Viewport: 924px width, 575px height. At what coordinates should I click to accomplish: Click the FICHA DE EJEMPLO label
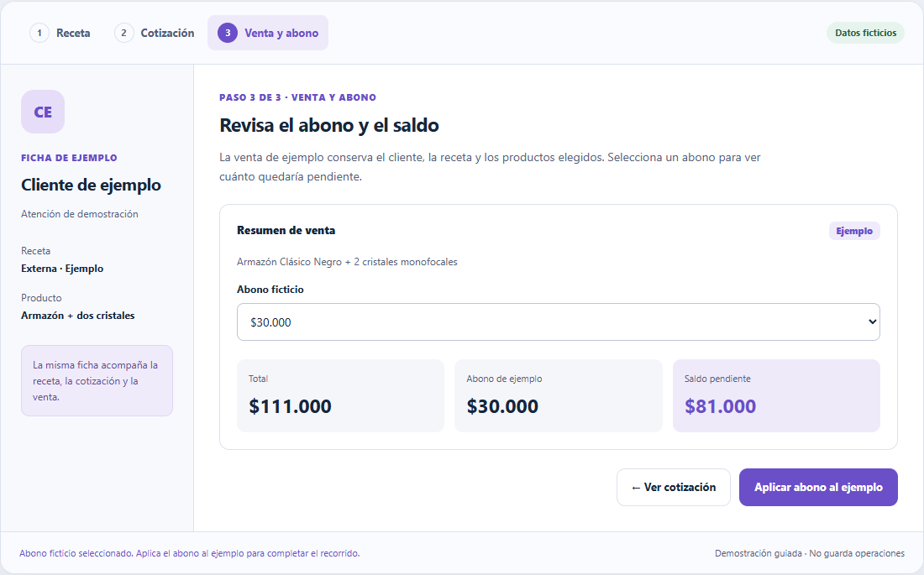[x=69, y=158]
